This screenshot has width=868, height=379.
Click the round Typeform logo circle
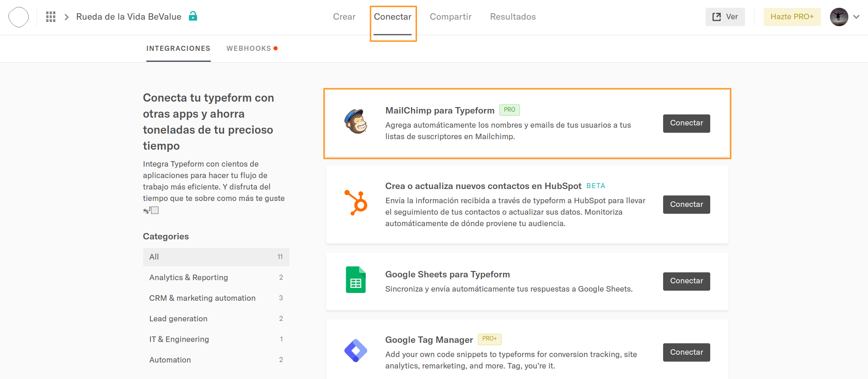[19, 17]
